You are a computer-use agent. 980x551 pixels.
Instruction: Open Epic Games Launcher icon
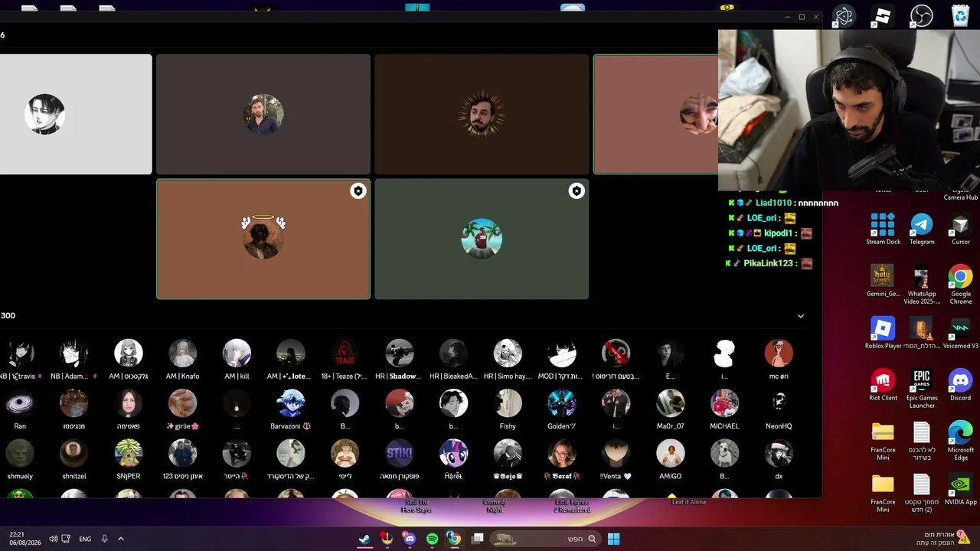click(922, 389)
